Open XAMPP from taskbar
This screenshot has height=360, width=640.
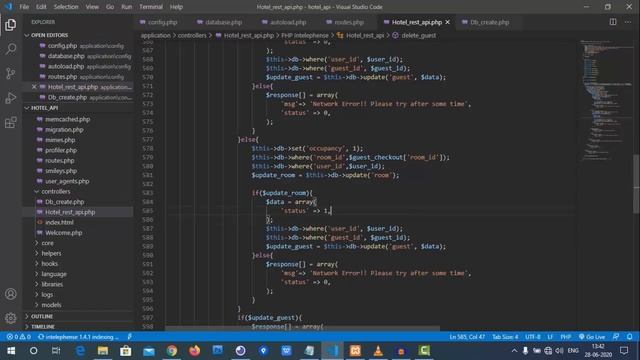(355, 351)
